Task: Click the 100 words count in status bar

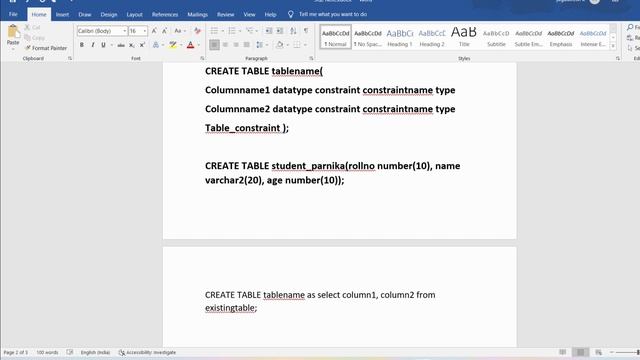Action: coord(47,352)
